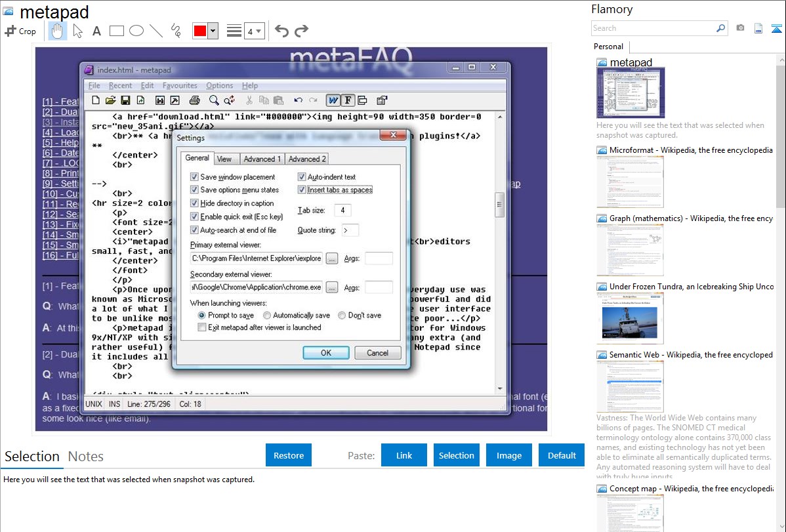Click the Paste Image button
The image size is (786, 532).
508,455
